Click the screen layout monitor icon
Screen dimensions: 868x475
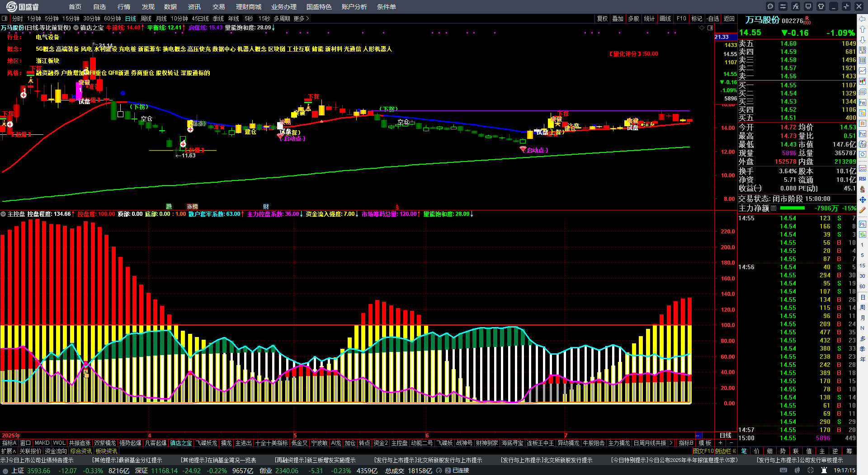point(808,6)
